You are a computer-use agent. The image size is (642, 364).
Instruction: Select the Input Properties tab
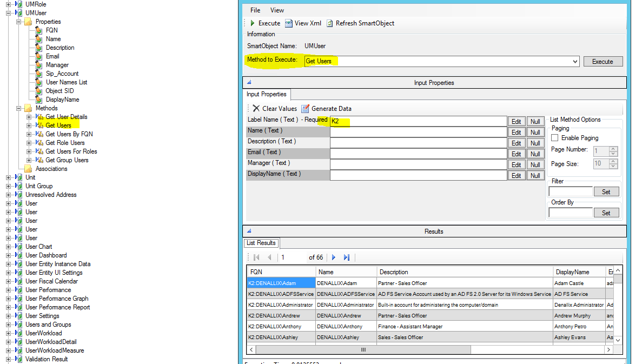coord(267,94)
